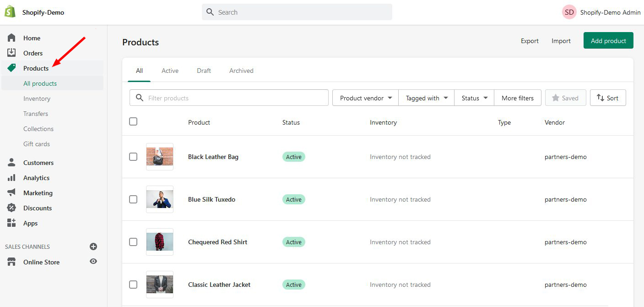Click the Orders inbox icon

pyautogui.click(x=11, y=53)
